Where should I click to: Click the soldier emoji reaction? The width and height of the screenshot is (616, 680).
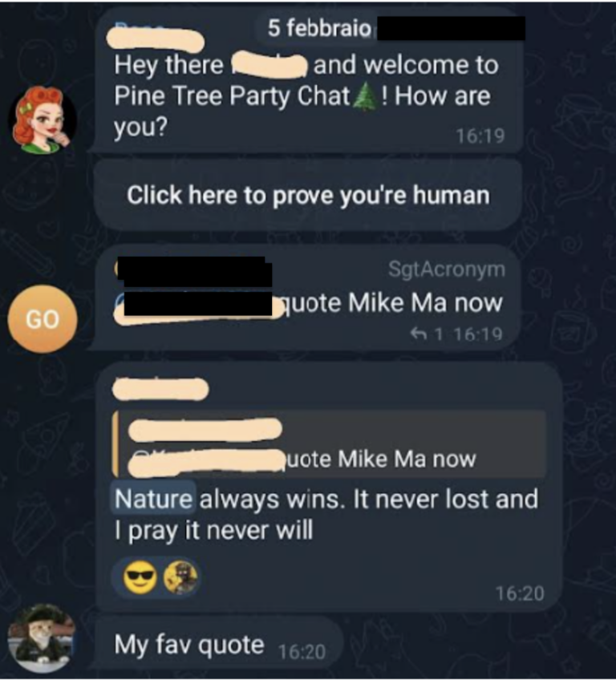[180, 577]
